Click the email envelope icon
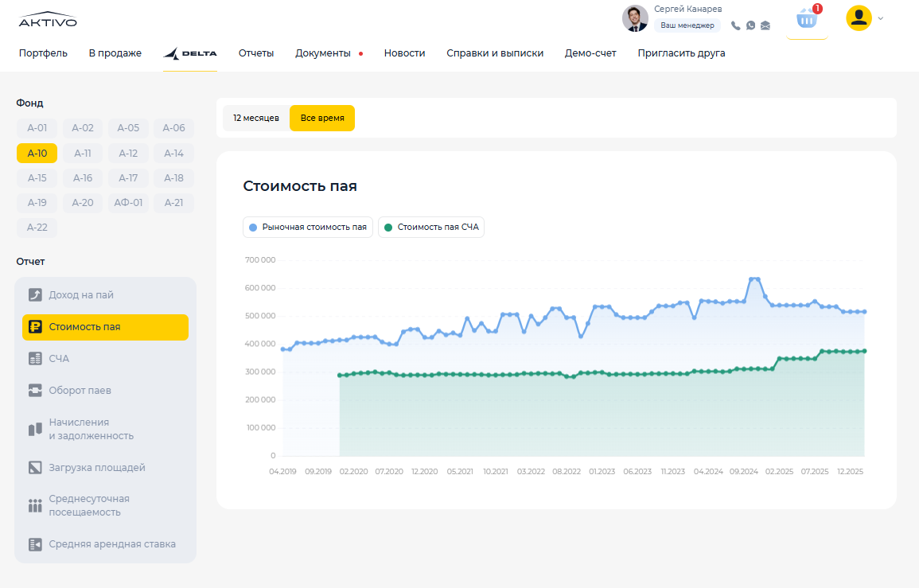The width and height of the screenshot is (919, 588). 765,25
